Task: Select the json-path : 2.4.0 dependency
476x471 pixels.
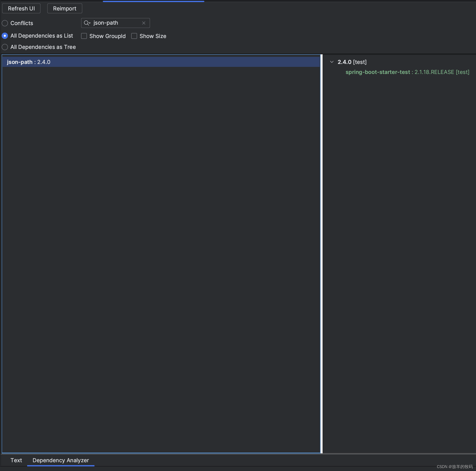Action: pyautogui.click(x=29, y=62)
